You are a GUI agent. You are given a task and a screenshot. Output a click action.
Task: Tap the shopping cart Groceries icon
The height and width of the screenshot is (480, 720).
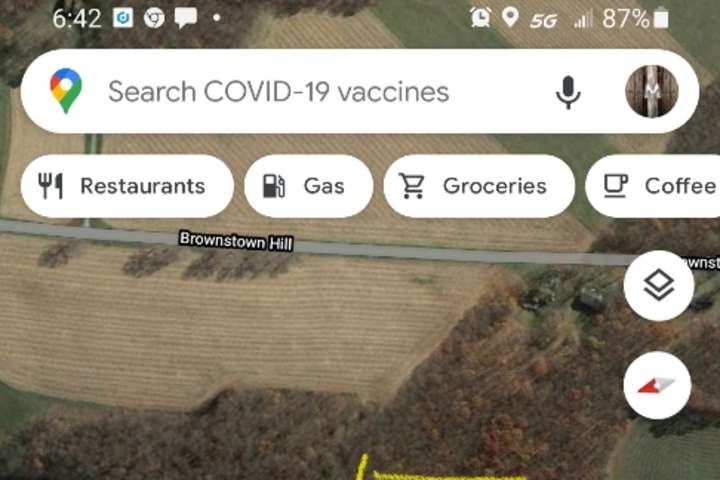(x=411, y=186)
